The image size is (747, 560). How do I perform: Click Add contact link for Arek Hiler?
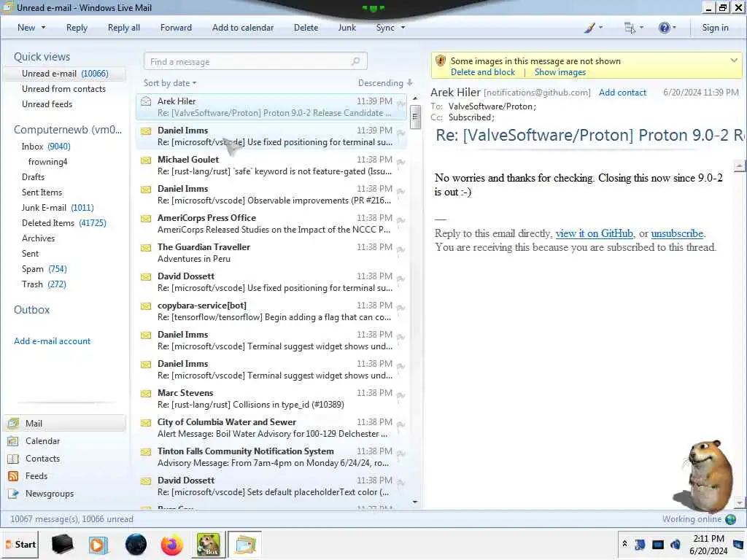(622, 93)
